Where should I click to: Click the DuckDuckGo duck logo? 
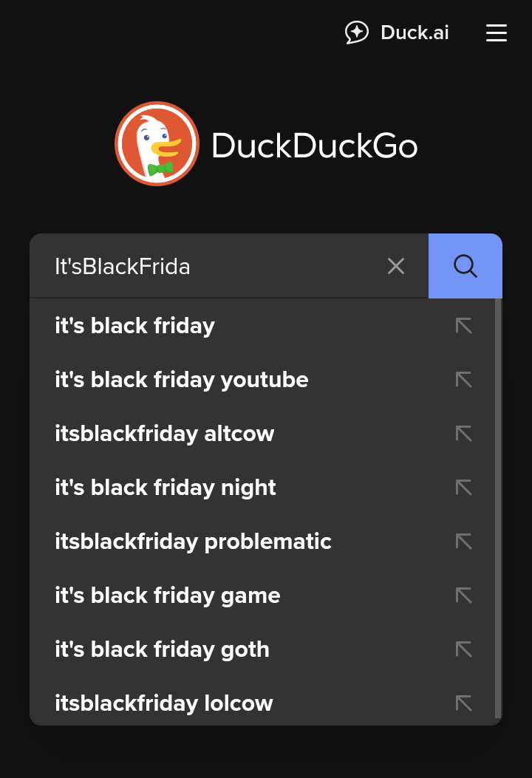point(157,144)
